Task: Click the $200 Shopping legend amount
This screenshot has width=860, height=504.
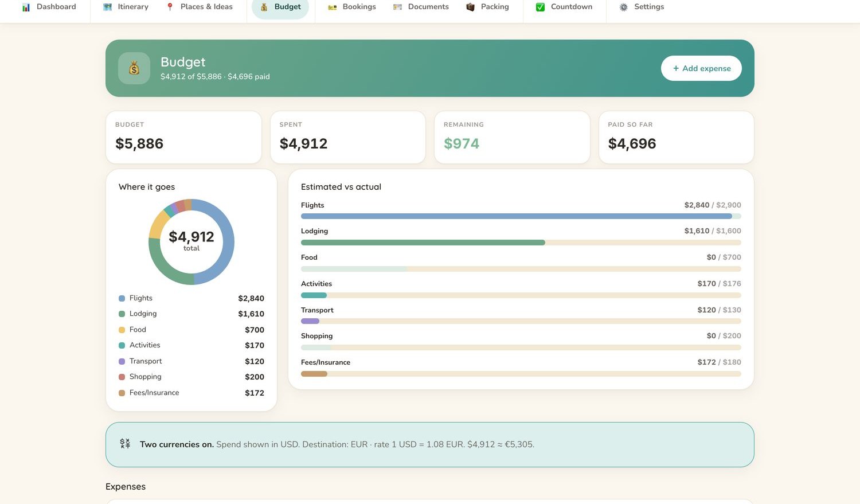Action: coord(255,377)
